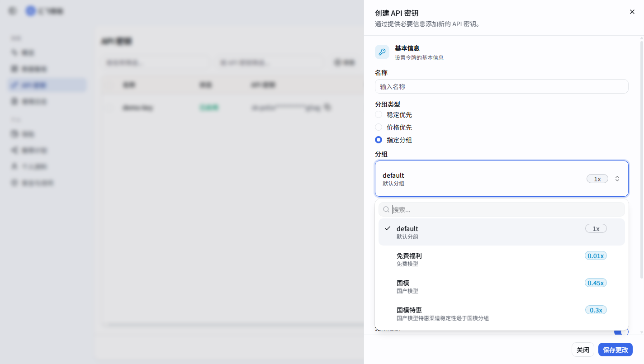Image resolution: width=644 pixels, height=364 pixels.
Task: Click the 0.3x rate badge
Action: 596,310
